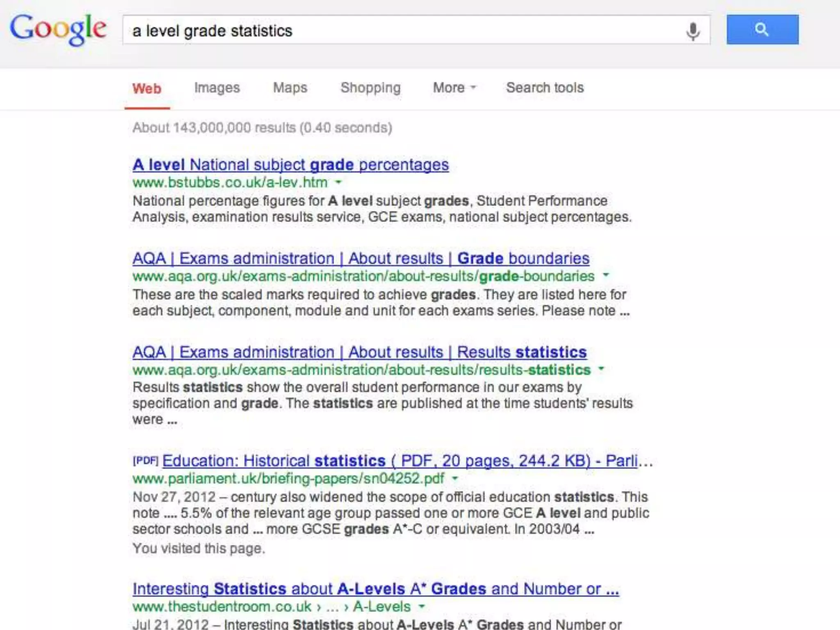Click into the search query text field
Screen dimensions: 840x630
[x=402, y=31]
